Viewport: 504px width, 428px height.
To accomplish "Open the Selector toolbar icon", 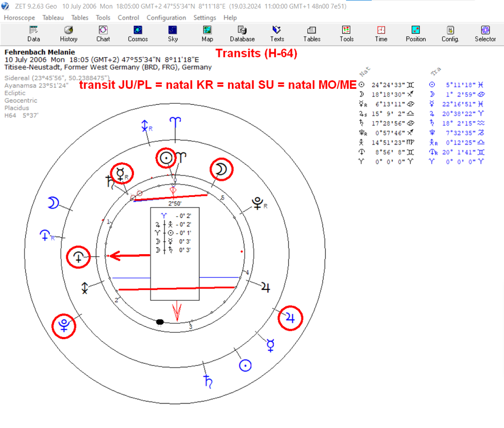I will pos(485,34).
